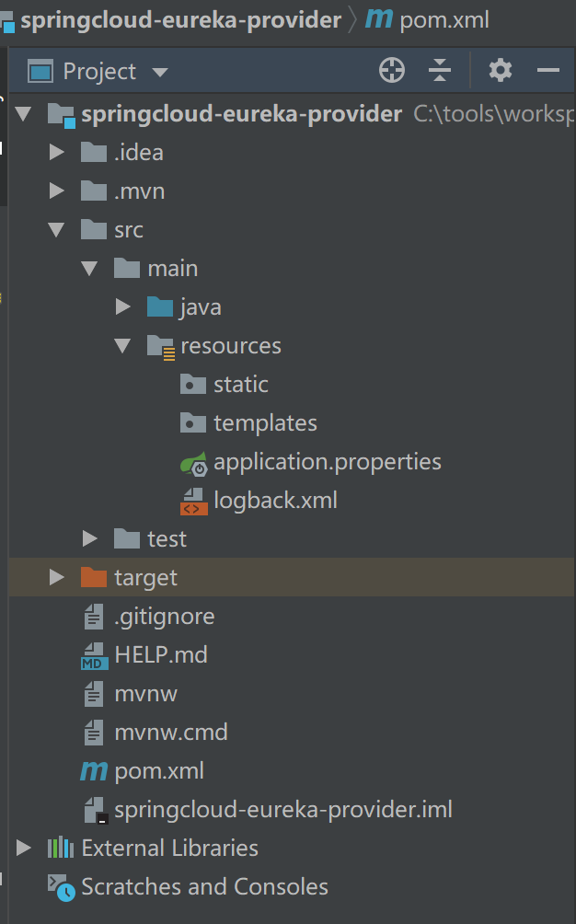Click the XML file icon of logback.xml

pyautogui.click(x=194, y=502)
